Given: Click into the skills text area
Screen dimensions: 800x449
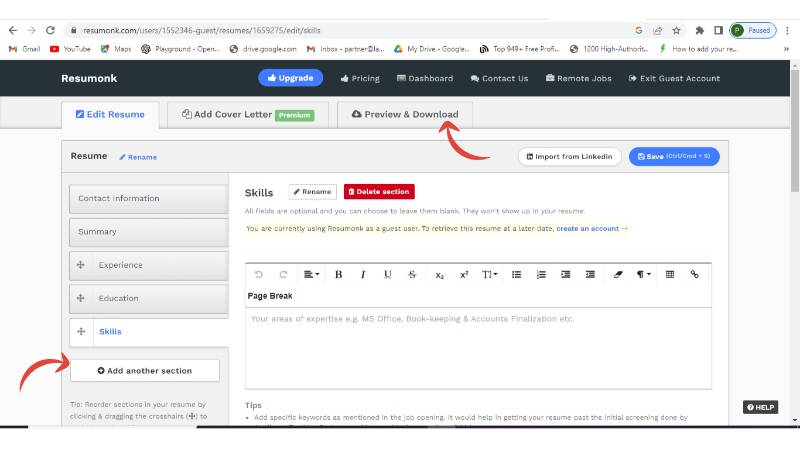Looking at the screenshot, I should coord(477,345).
